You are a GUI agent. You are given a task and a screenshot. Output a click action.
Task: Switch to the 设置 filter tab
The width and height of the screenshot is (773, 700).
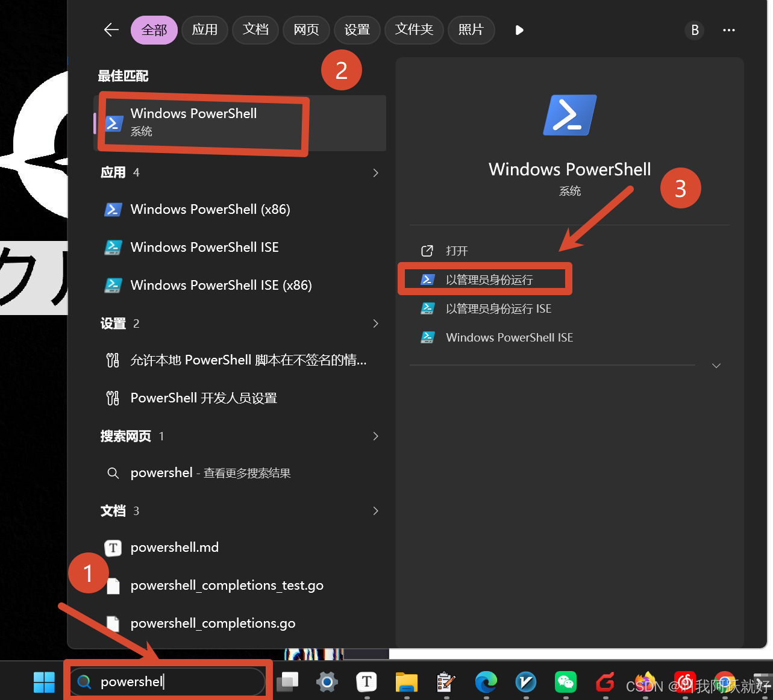point(357,30)
